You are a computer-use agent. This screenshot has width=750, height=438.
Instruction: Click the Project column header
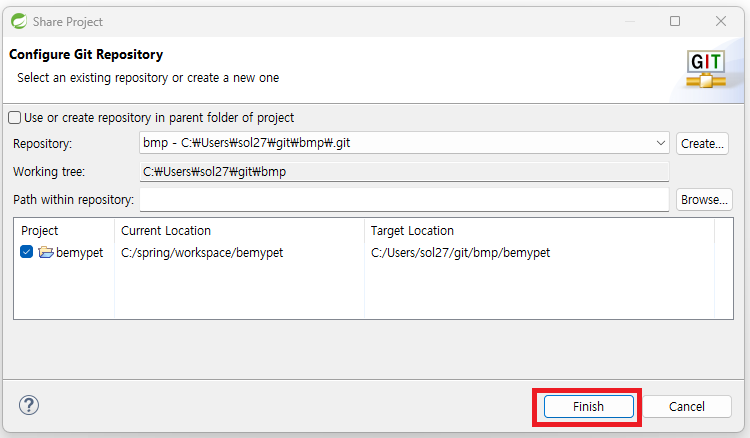coord(40,230)
